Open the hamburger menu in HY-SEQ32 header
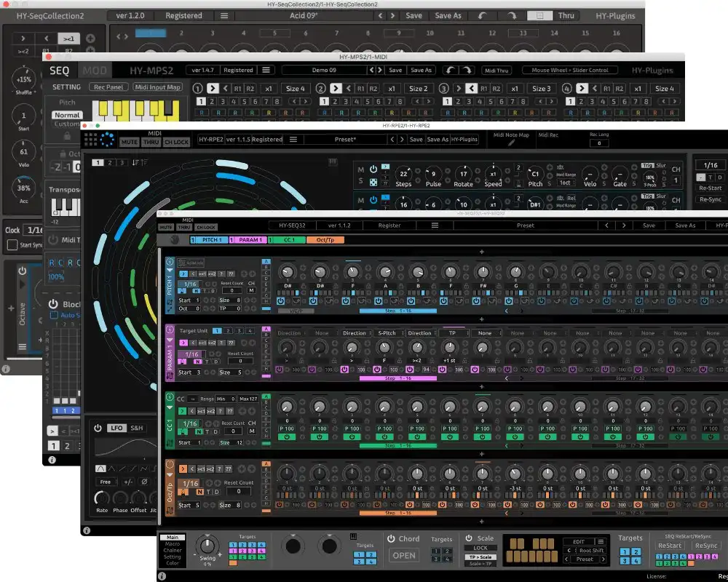Viewport: 728px width, 582px height. pyautogui.click(x=435, y=226)
